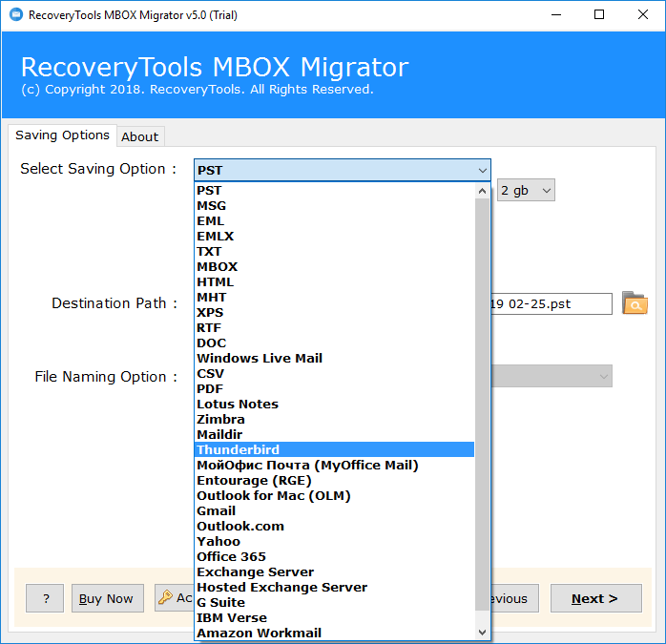Pick the TXT saving option

tap(335, 252)
